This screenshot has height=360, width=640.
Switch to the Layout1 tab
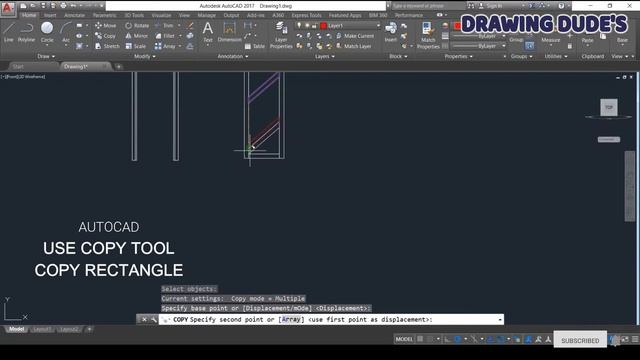pyautogui.click(x=42, y=329)
